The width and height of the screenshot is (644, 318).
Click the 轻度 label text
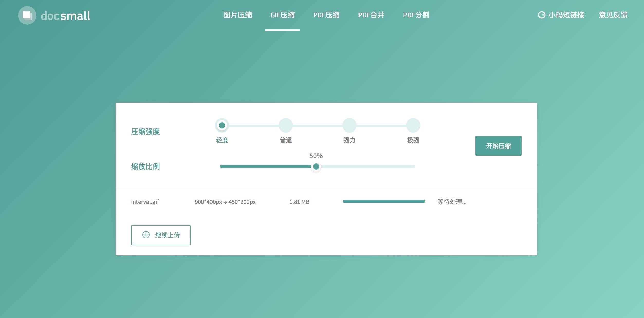click(x=222, y=140)
